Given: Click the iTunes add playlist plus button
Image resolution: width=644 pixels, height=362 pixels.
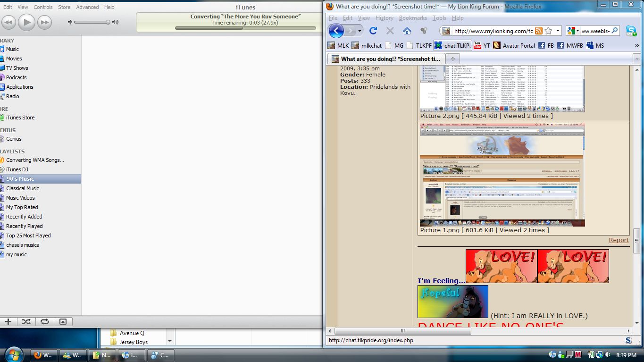Looking at the screenshot, I should click(8, 321).
